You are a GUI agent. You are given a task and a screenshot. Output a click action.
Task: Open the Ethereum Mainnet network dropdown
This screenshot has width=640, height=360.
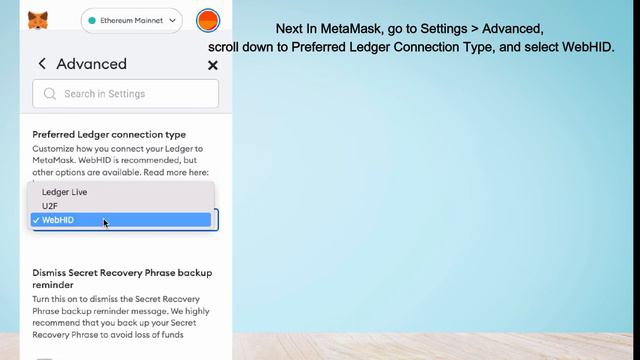point(131,20)
